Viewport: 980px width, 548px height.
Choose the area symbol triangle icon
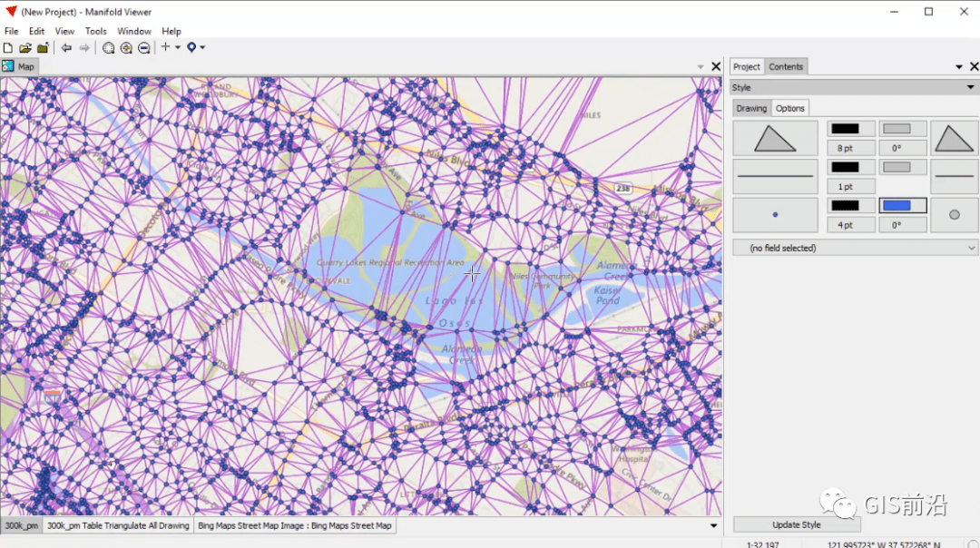[954, 138]
